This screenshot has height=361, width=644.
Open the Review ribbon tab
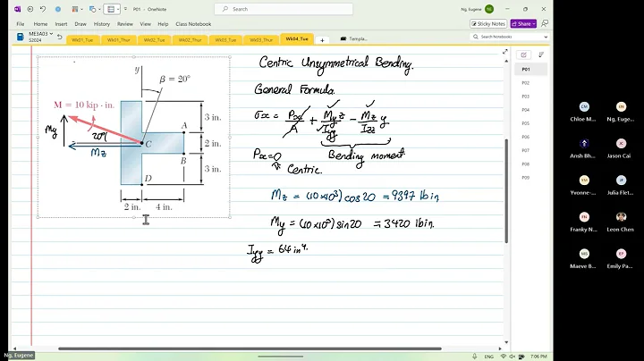[125, 24]
